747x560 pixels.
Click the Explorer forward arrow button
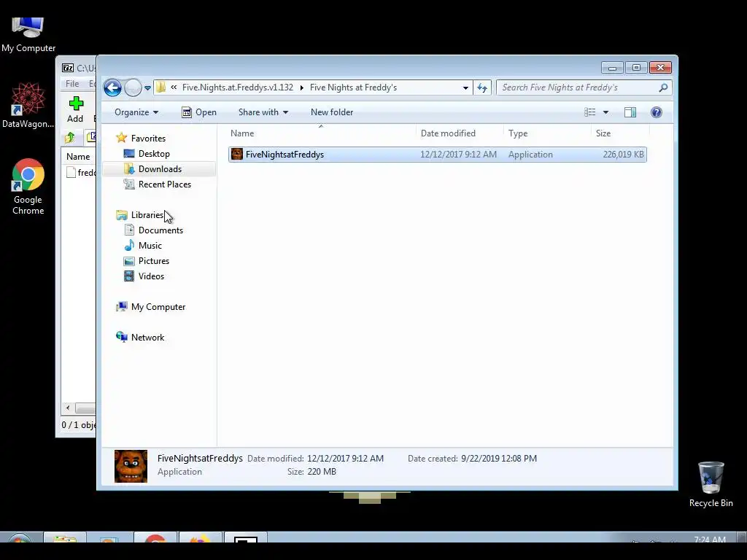tap(133, 87)
